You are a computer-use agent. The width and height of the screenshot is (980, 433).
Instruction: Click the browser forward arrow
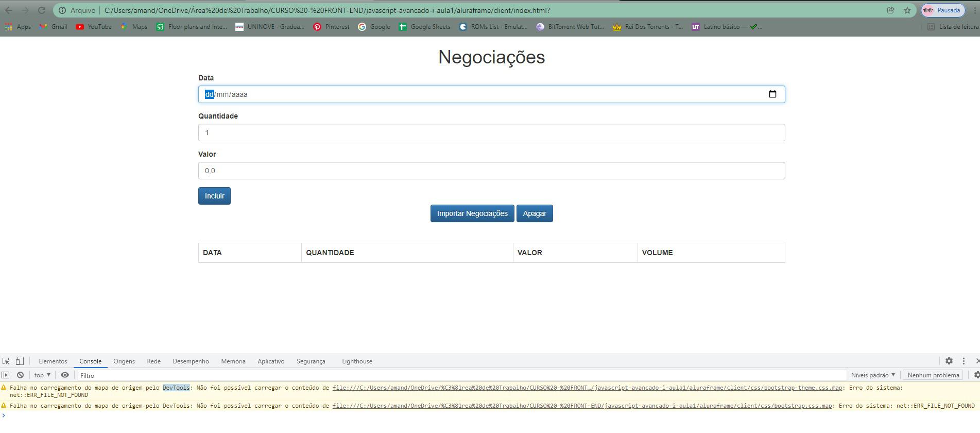[25, 10]
